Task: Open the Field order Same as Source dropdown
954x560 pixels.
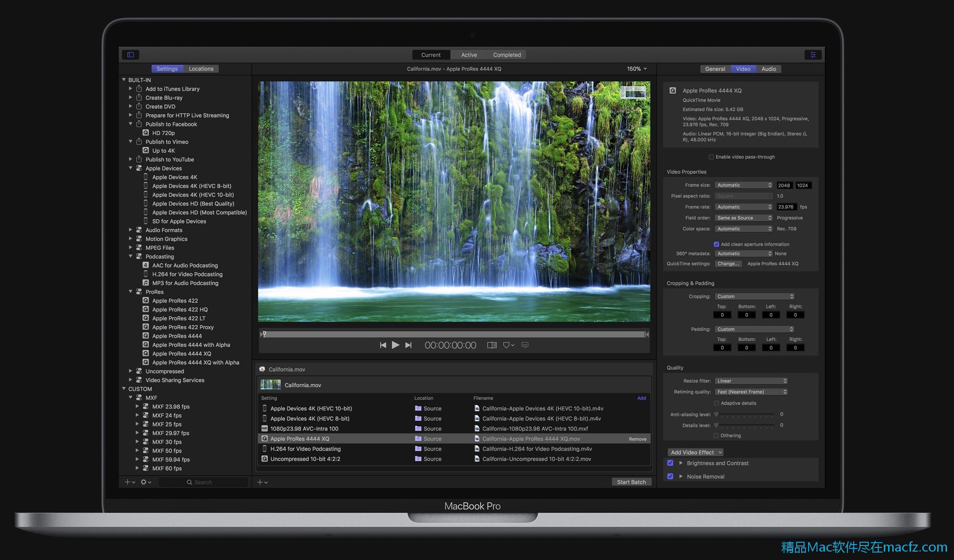Action: click(744, 218)
